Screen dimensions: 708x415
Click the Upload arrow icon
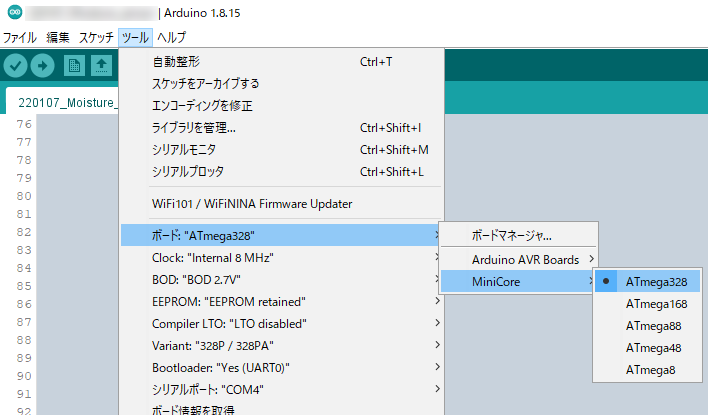[x=42, y=66]
